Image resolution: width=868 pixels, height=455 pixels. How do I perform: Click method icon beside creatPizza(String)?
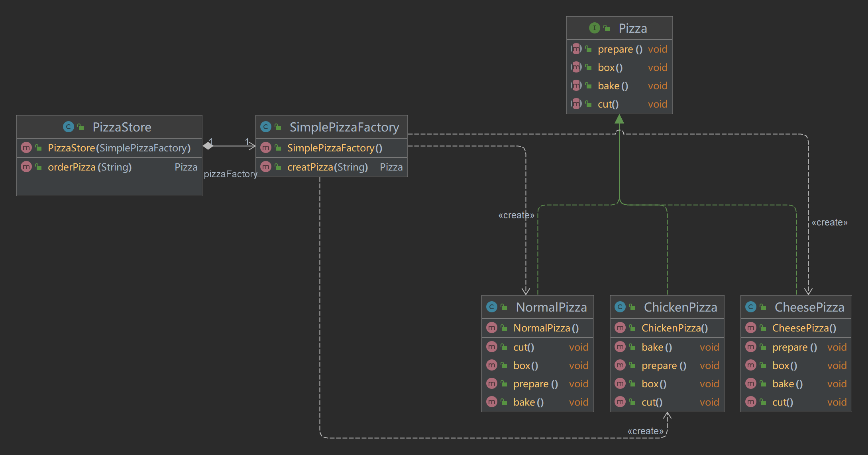pyautogui.click(x=266, y=167)
